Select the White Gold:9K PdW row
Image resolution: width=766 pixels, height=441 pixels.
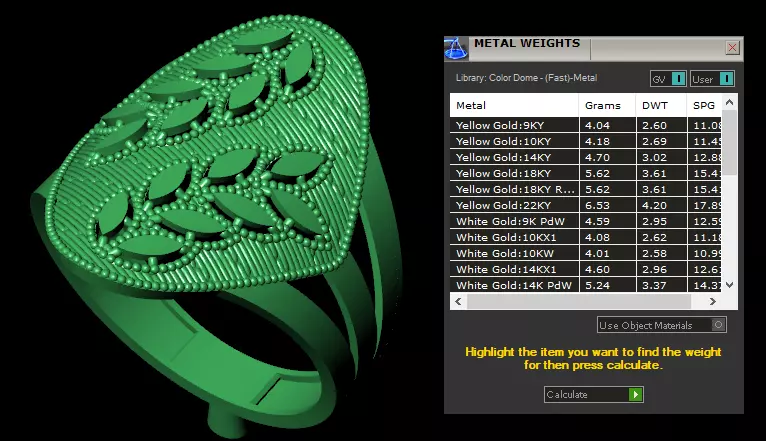point(585,221)
